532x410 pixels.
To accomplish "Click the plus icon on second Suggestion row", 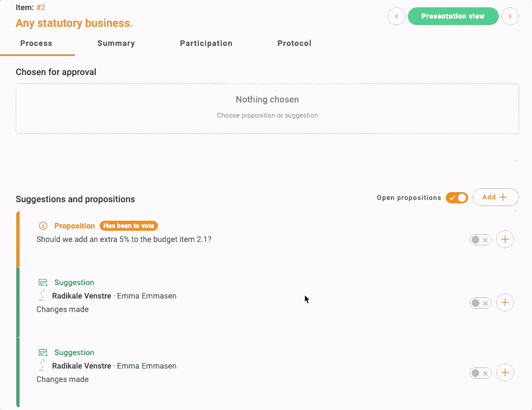I will tap(505, 373).
